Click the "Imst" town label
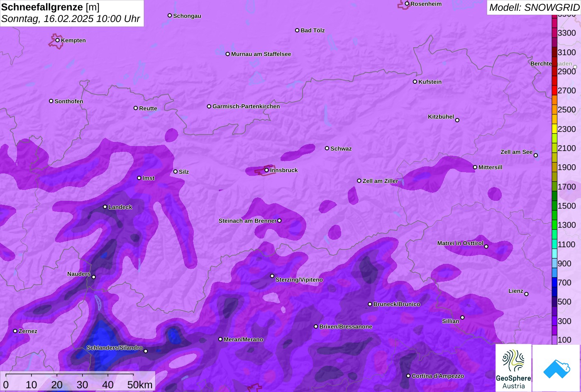The image size is (581, 392). [x=149, y=178]
